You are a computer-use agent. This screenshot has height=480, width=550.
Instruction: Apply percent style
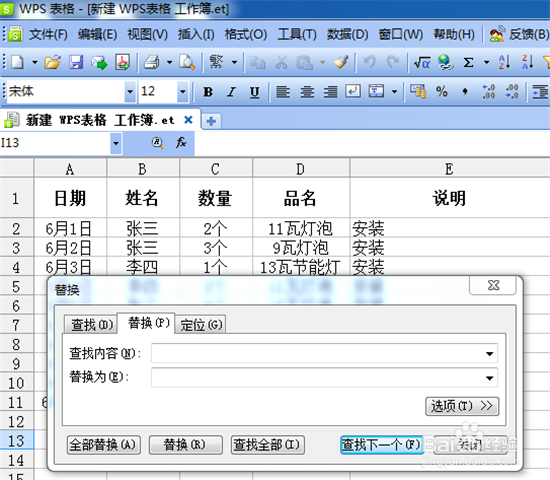[442, 92]
